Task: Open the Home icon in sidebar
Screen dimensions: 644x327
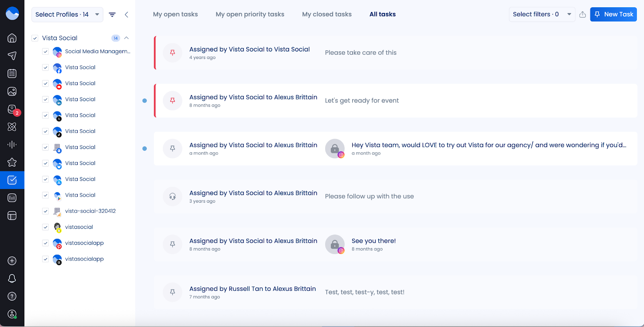Action: coord(12,38)
